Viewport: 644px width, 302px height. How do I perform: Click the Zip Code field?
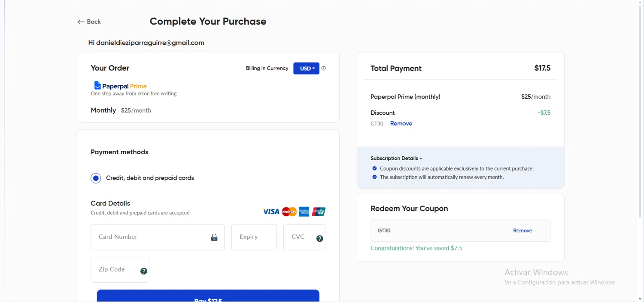[x=120, y=270]
